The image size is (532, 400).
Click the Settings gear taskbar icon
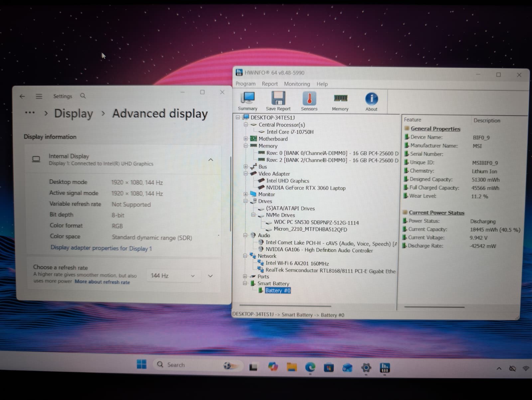tap(366, 368)
